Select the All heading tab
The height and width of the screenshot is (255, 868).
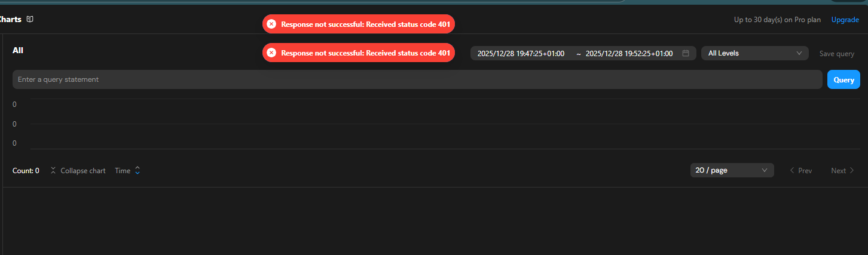pyautogui.click(x=18, y=50)
